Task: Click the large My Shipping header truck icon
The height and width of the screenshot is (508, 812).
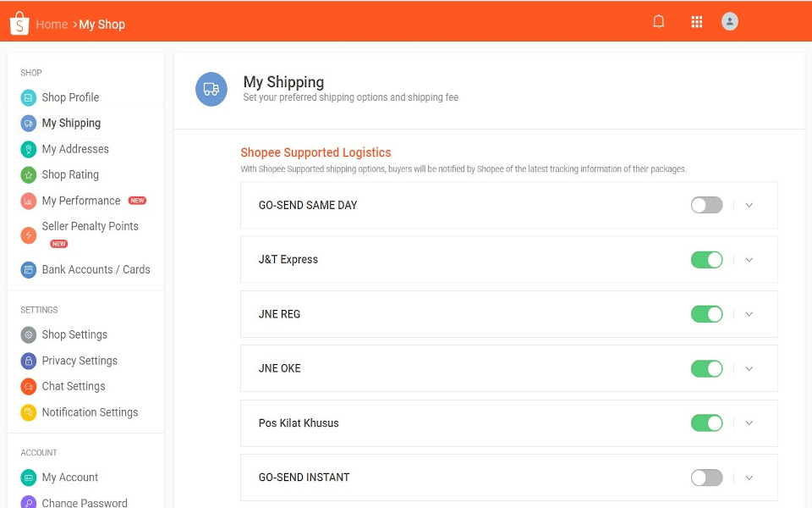Action: click(211, 89)
